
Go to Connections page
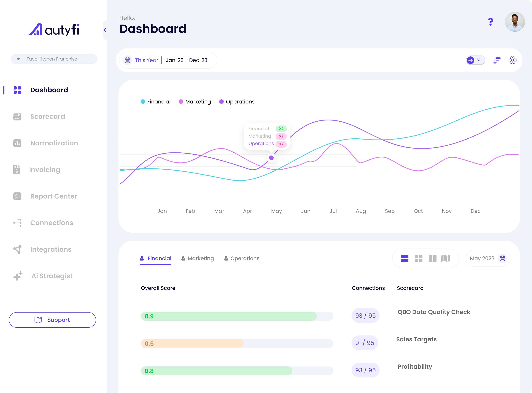pyautogui.click(x=52, y=223)
